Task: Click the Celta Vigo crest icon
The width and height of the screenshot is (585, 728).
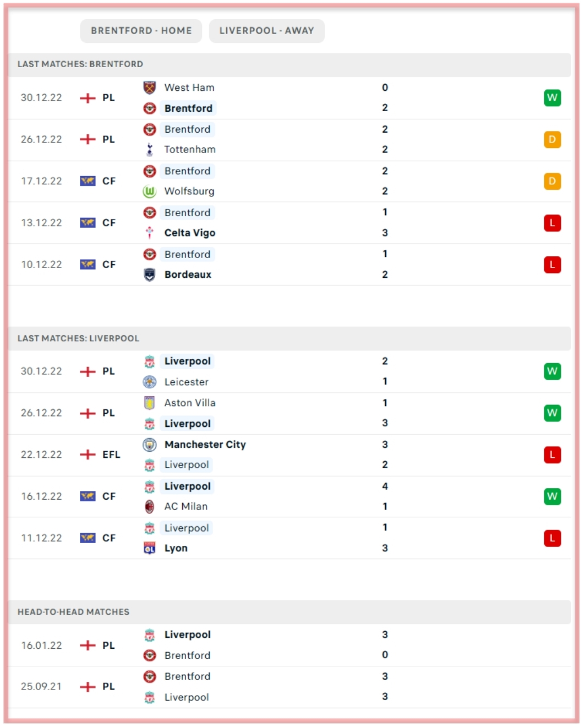Action: coord(150,233)
